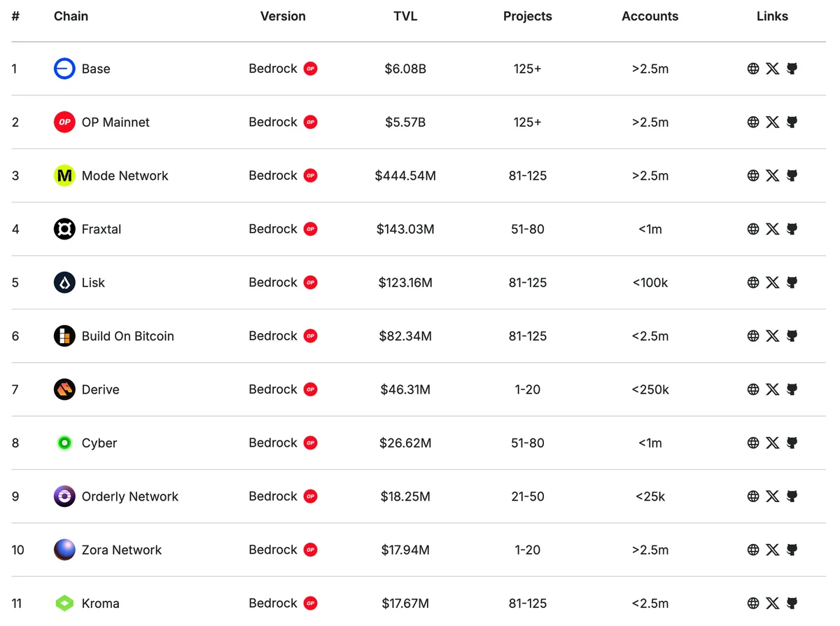
Task: Open Mode Network's GitHub icon
Action: [x=792, y=176]
